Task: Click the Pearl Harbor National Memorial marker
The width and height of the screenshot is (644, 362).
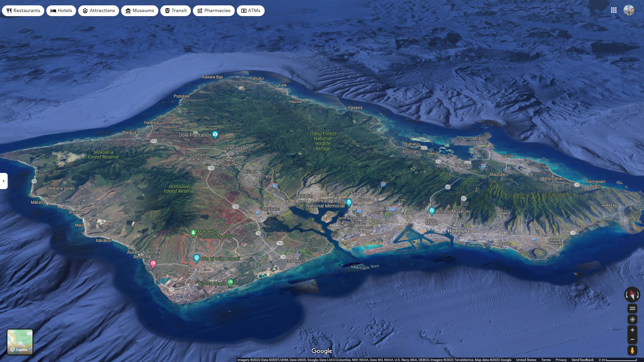Action: pos(349,202)
